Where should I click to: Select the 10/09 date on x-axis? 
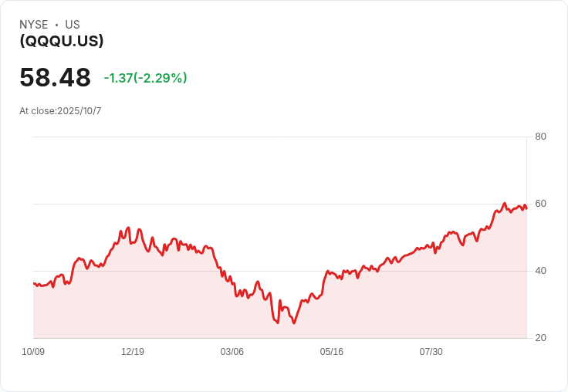[x=33, y=352]
